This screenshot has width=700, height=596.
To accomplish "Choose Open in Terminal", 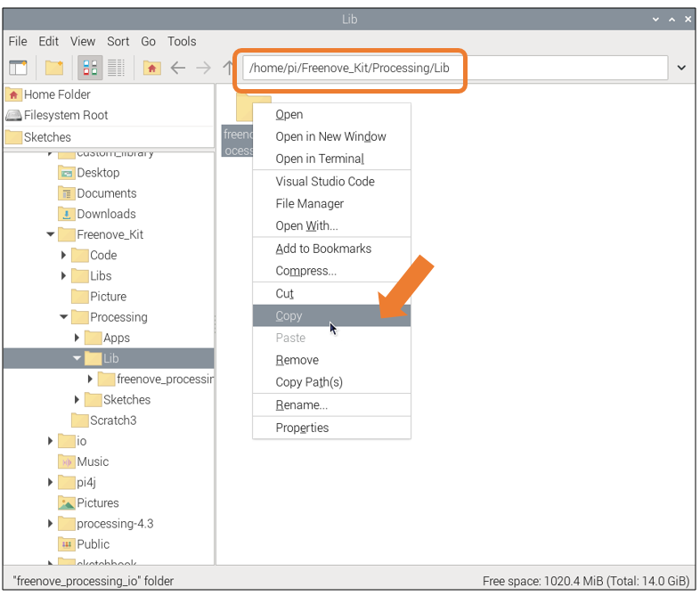I will coord(331,159).
